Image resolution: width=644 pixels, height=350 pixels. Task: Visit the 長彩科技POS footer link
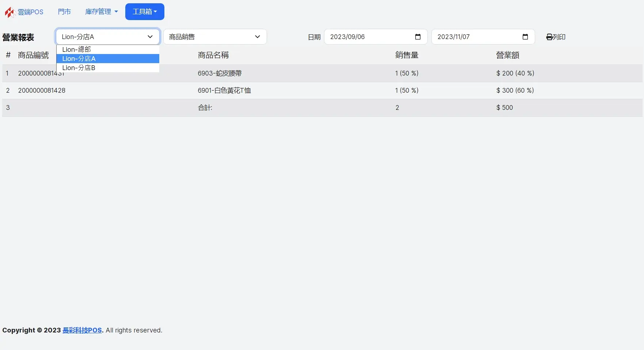pyautogui.click(x=82, y=330)
